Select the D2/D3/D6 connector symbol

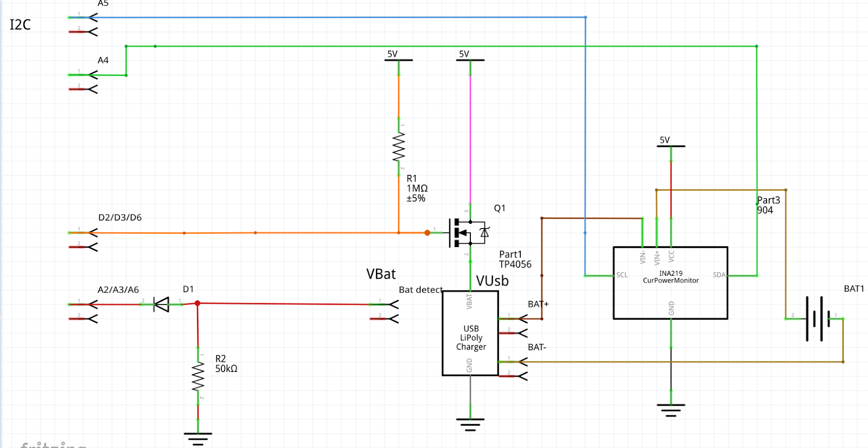pos(83,239)
